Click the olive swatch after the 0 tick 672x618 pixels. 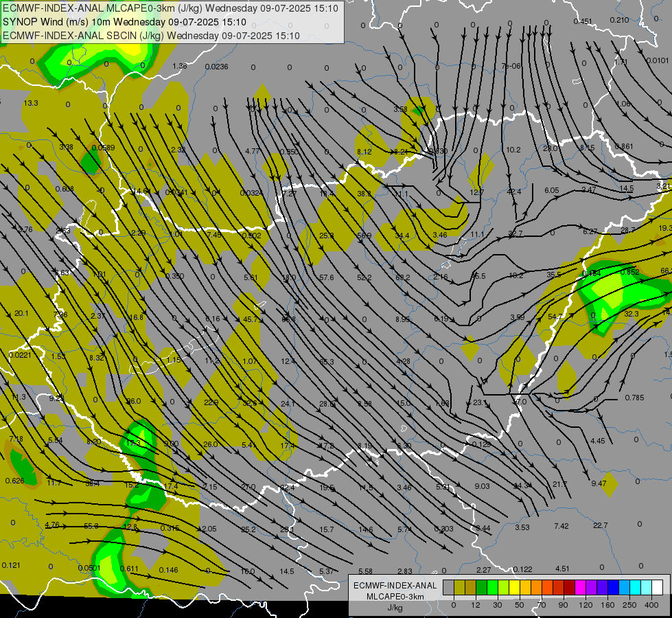click(459, 588)
